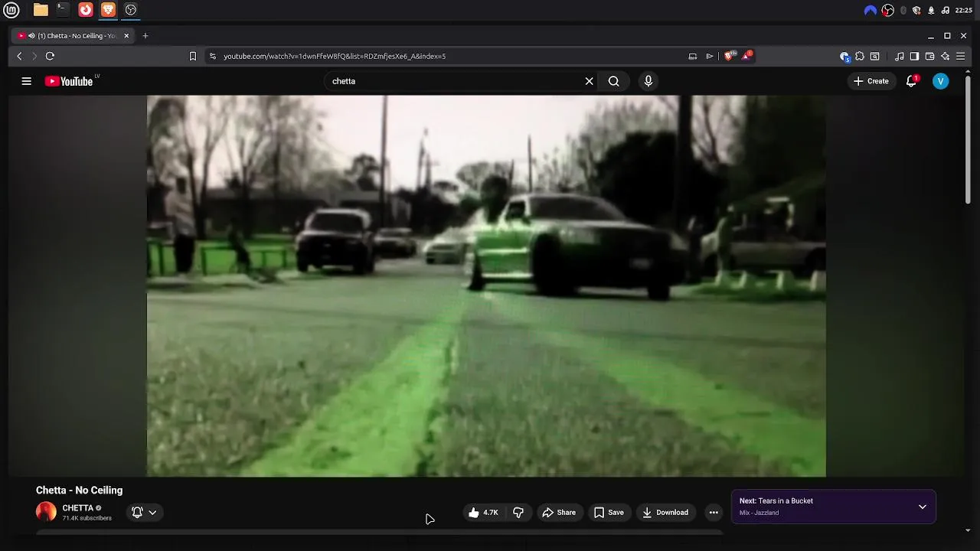Viewport: 980px width, 551px height.
Task: Open the Brave Shields lion icon
Action: [730, 56]
